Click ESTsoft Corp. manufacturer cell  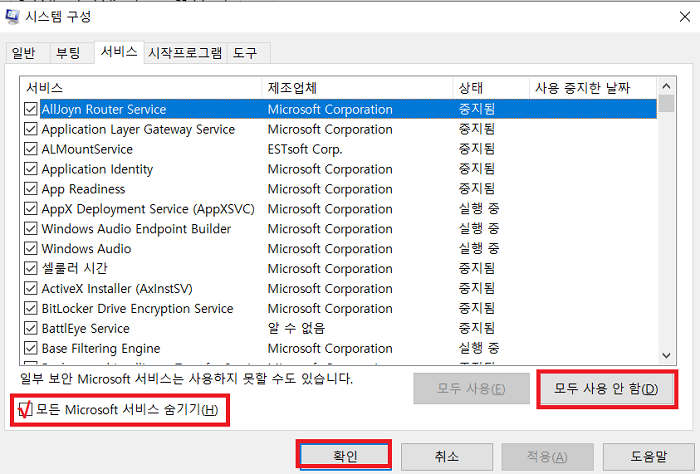coord(305,149)
